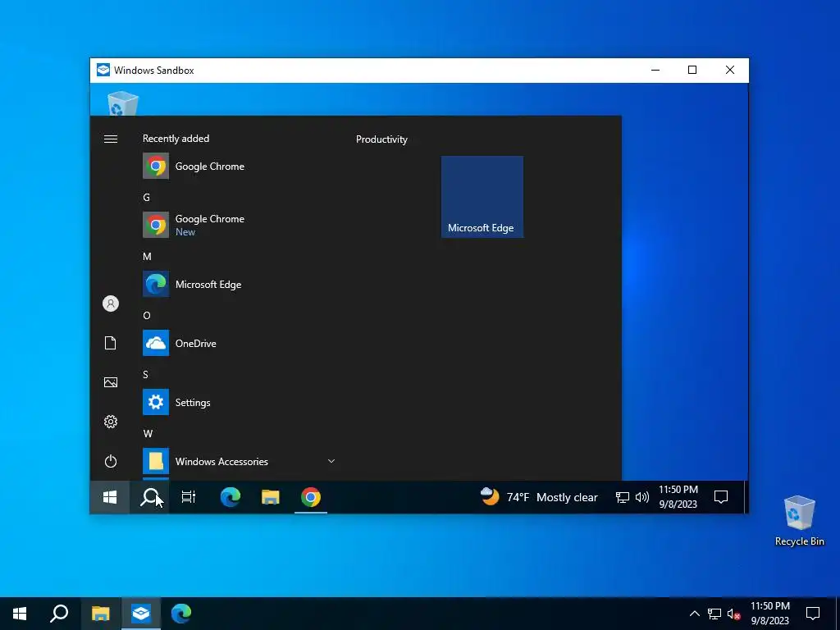The height and width of the screenshot is (630, 840).
Task: Select the Recycle Bin inside the sandbox
Action: (123, 103)
